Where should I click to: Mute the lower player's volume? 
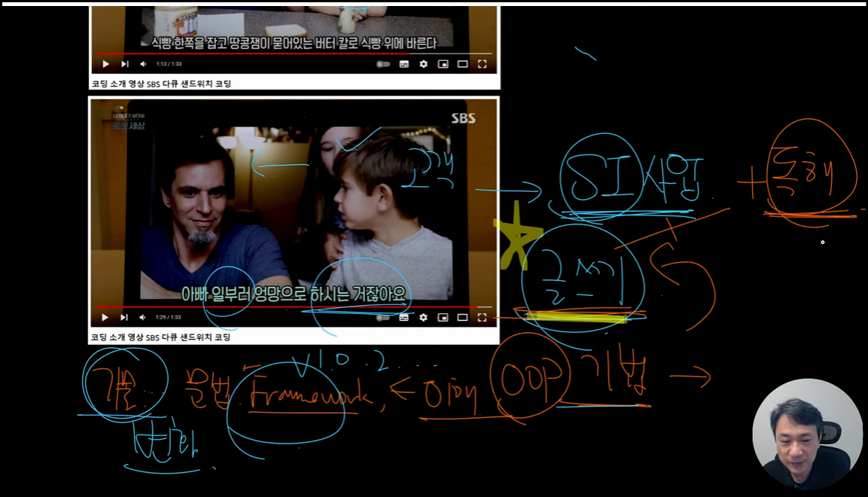pos(143,317)
